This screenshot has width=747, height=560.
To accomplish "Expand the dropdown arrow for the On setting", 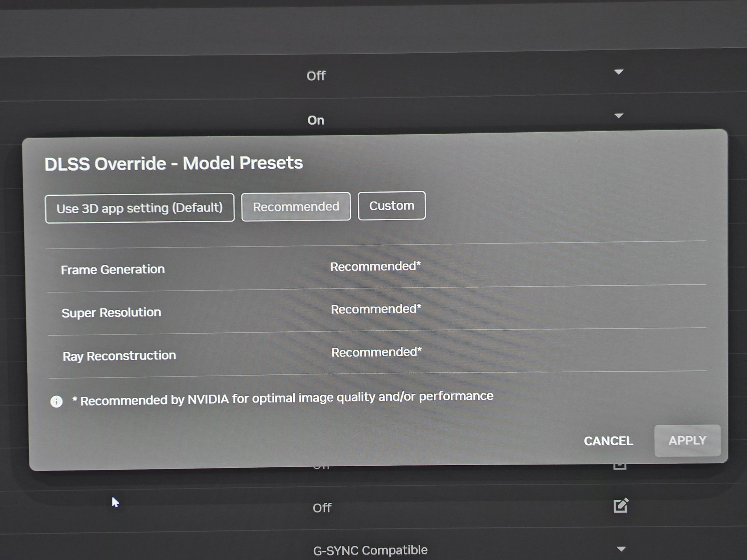I will [x=619, y=116].
